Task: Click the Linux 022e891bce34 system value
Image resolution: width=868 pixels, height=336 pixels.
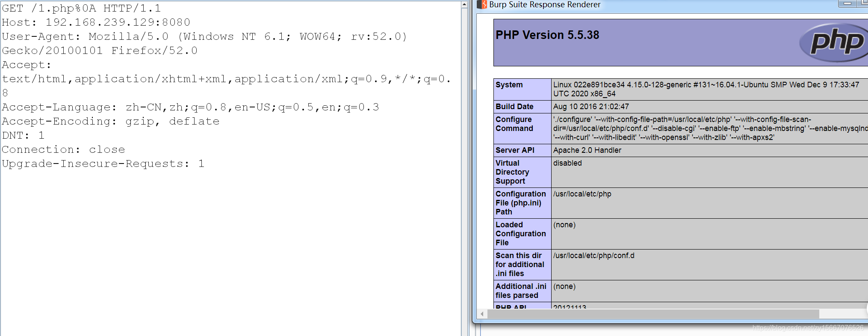Action: coord(706,89)
